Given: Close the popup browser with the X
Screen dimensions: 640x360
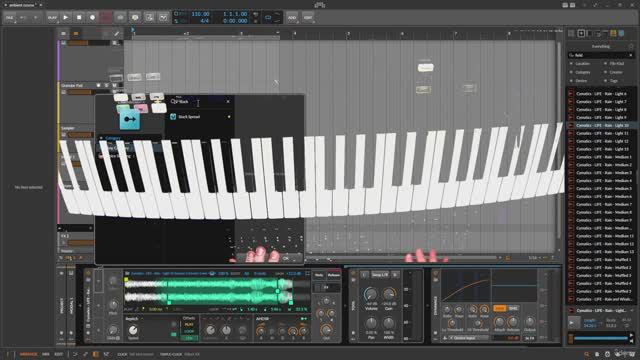Looking at the screenshot, I should point(228,102).
